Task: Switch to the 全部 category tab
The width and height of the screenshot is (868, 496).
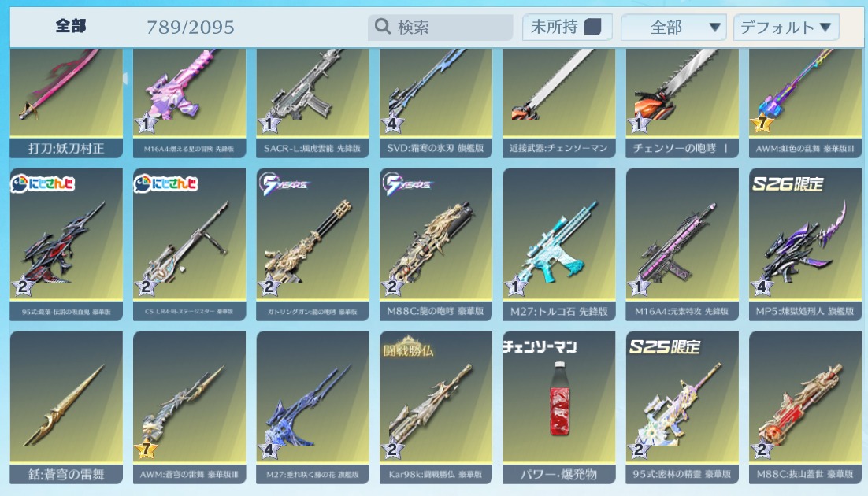Action: tap(71, 26)
